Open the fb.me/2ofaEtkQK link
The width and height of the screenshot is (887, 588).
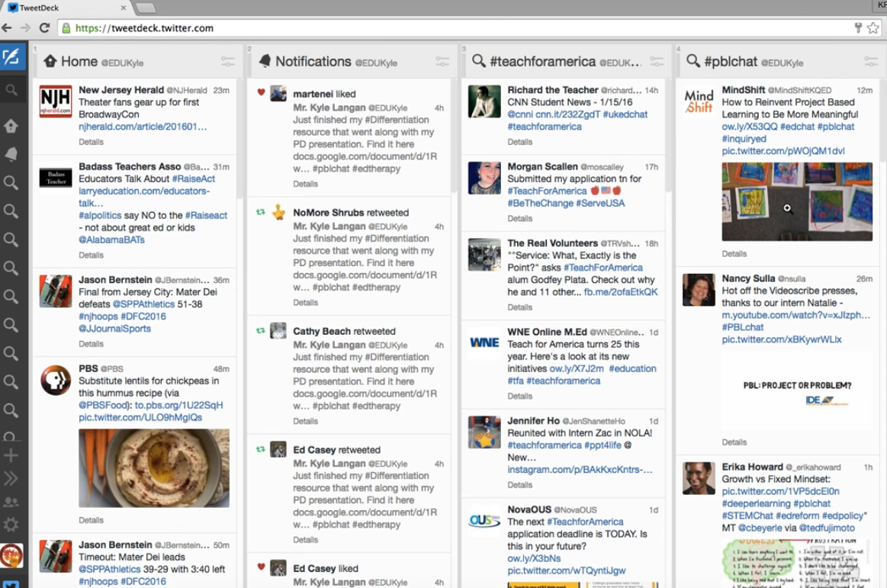(x=621, y=292)
